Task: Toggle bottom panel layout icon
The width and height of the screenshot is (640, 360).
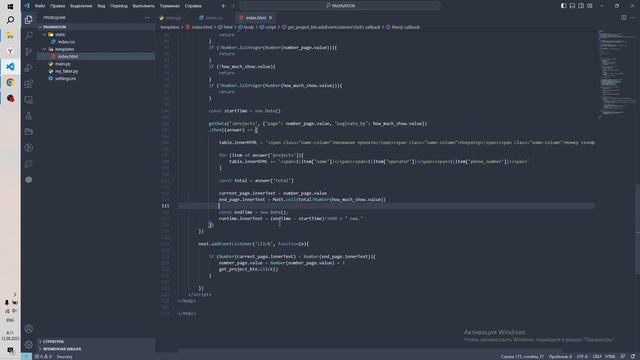Action: pos(572,6)
